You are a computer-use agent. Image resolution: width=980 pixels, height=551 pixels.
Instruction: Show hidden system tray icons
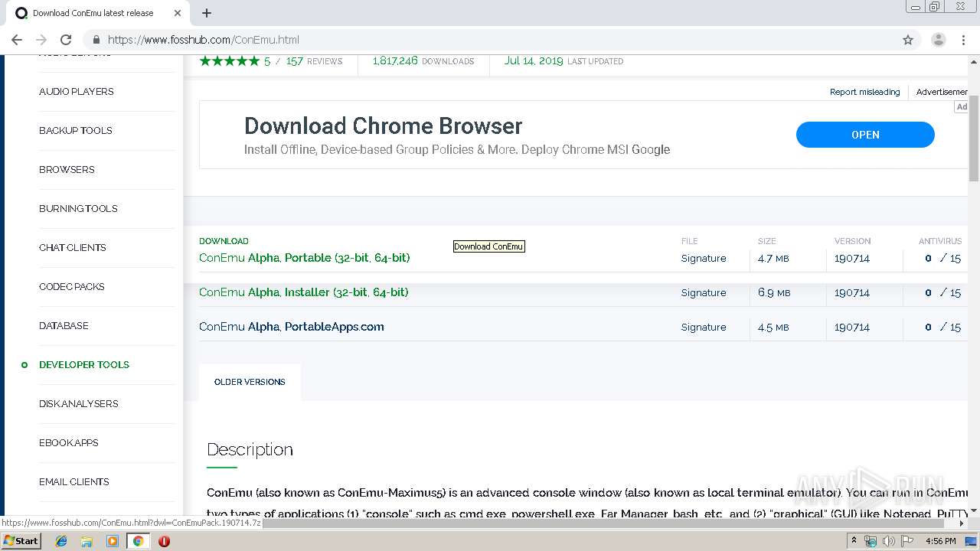[x=854, y=541]
